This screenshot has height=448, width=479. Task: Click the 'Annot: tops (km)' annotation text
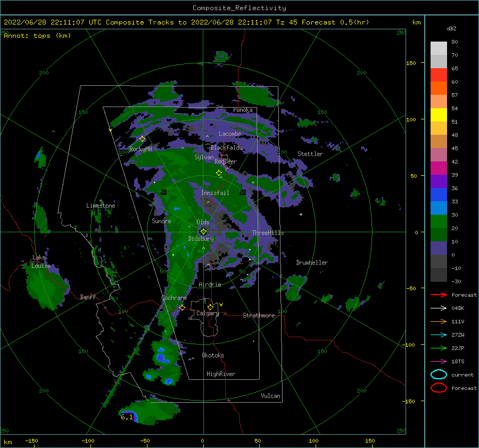tap(37, 36)
